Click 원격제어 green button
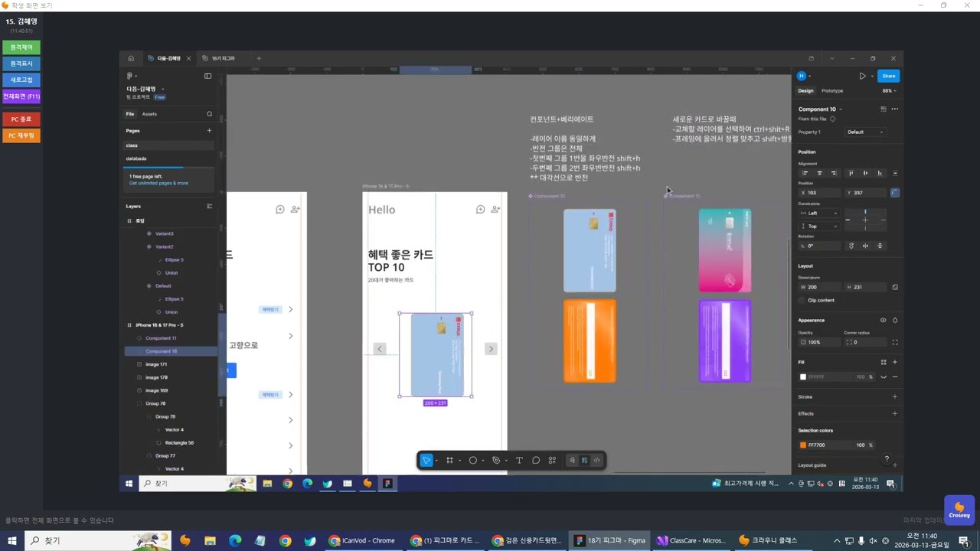This screenshot has width=980, height=551. [x=21, y=47]
